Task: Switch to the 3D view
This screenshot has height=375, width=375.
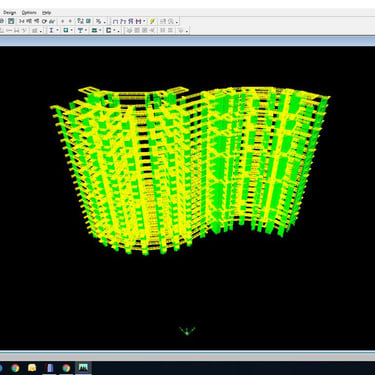Action: (x=22, y=21)
